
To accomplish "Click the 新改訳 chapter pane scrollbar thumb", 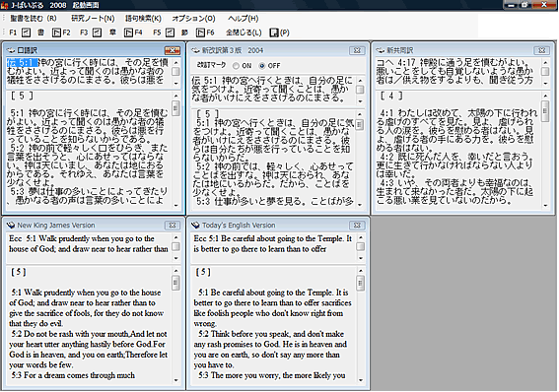I will [x=360, y=125].
